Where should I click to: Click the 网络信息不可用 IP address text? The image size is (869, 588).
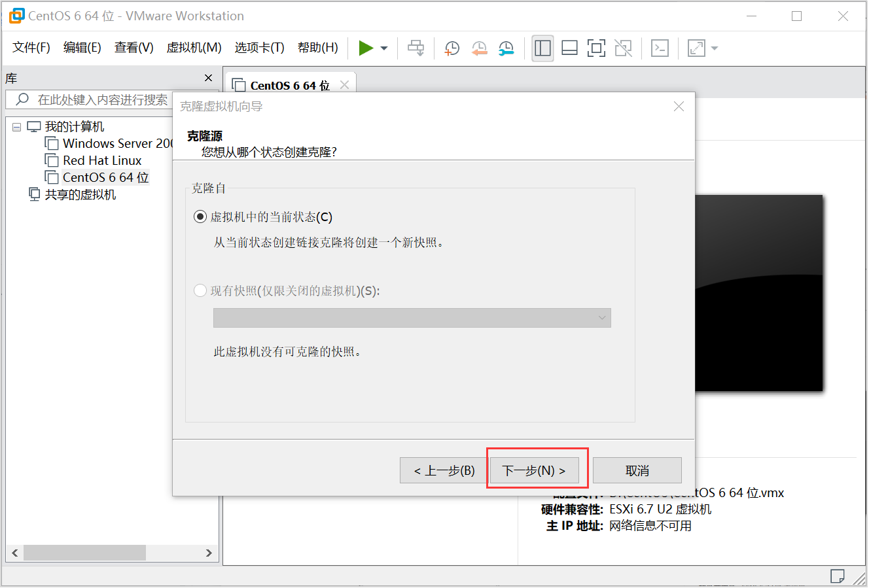pyautogui.click(x=650, y=526)
